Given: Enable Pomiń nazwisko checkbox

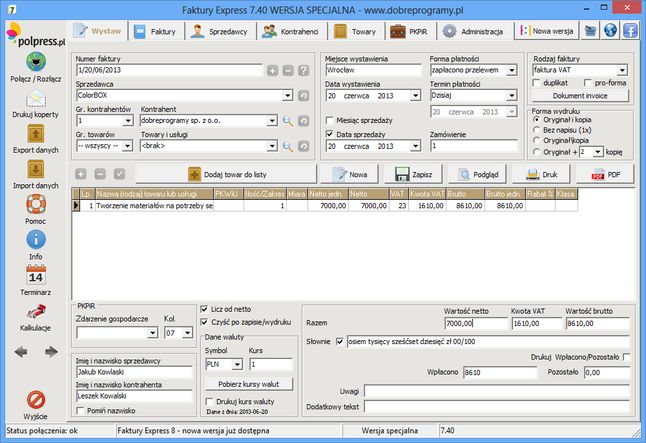Looking at the screenshot, I should [80, 410].
